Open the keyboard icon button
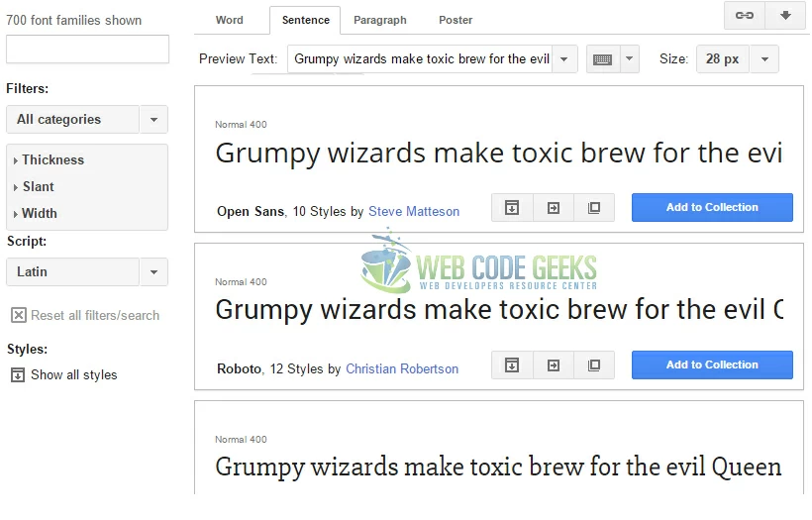 [602, 59]
